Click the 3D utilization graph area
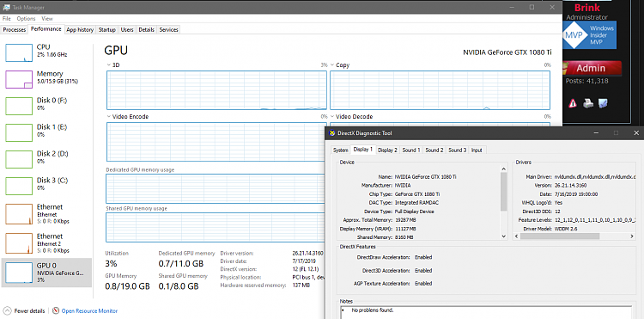This screenshot has height=319, width=644. coord(216,90)
